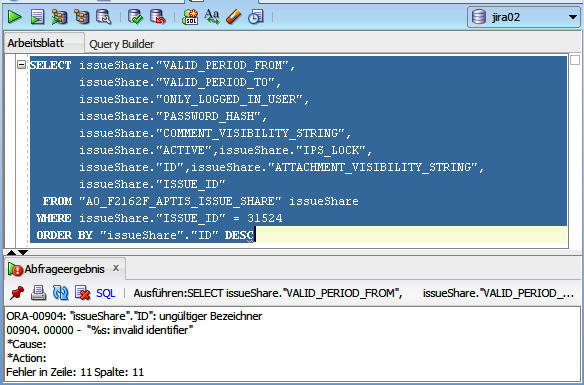Click the FROM "AO_F2162F_APTIS_ISSUE_SHARE" line
This screenshot has width=584, height=385.
200,201
